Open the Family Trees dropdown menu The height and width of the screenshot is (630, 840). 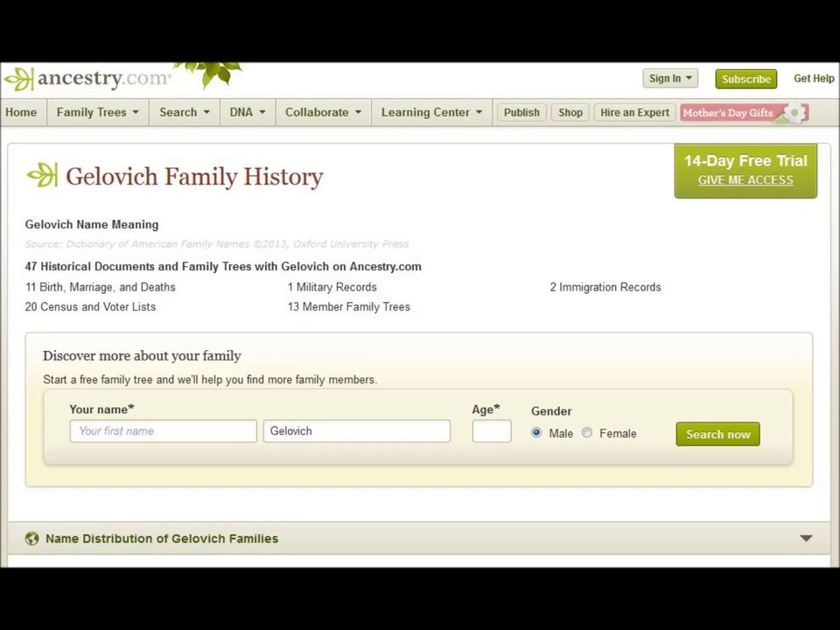(98, 113)
